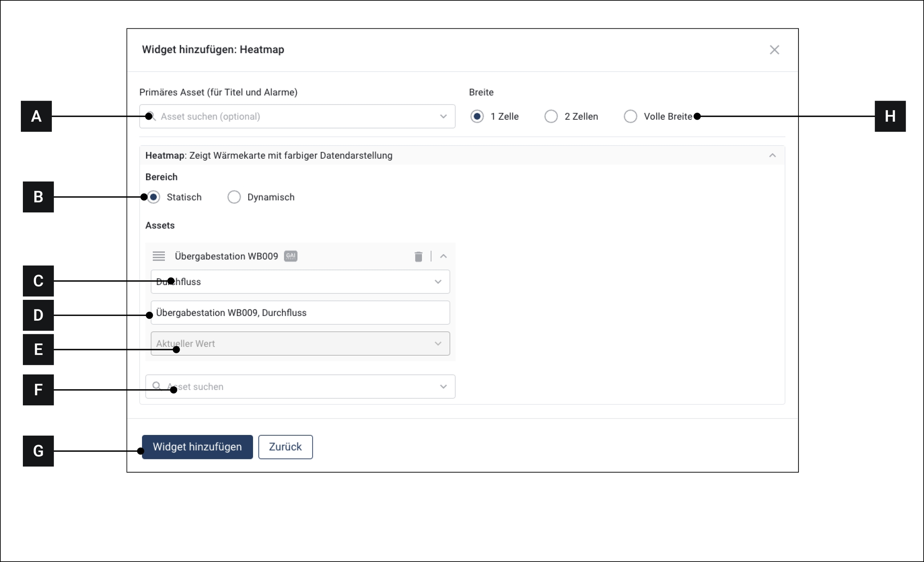Open the Aktueller Wert dropdown
Image resolution: width=924 pixels, height=562 pixels.
pos(300,344)
